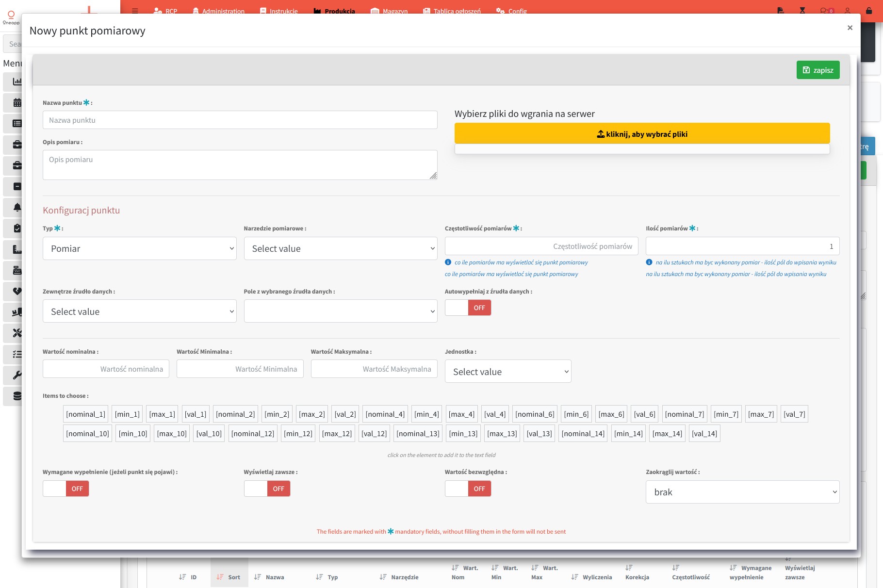Image resolution: width=883 pixels, height=588 pixels.
Task: Open the crossed tools sidebar icon
Action: [17, 333]
